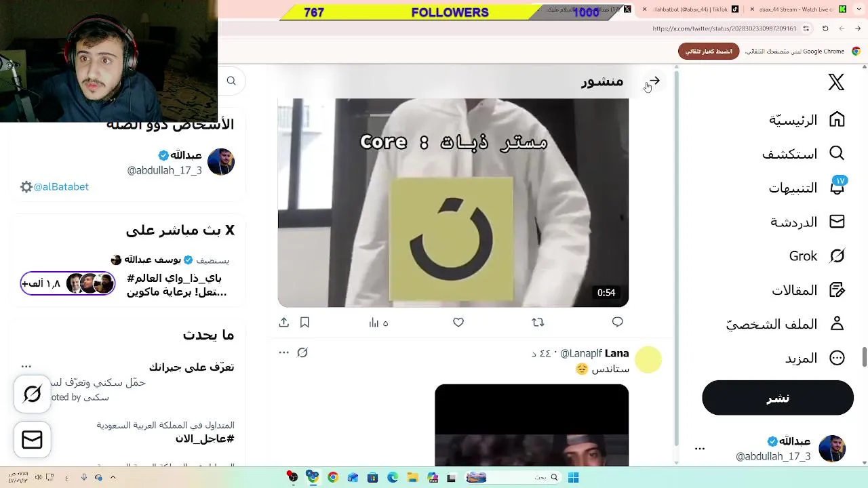Click the repost icon under the video
The height and width of the screenshot is (488, 868).
[538, 323]
